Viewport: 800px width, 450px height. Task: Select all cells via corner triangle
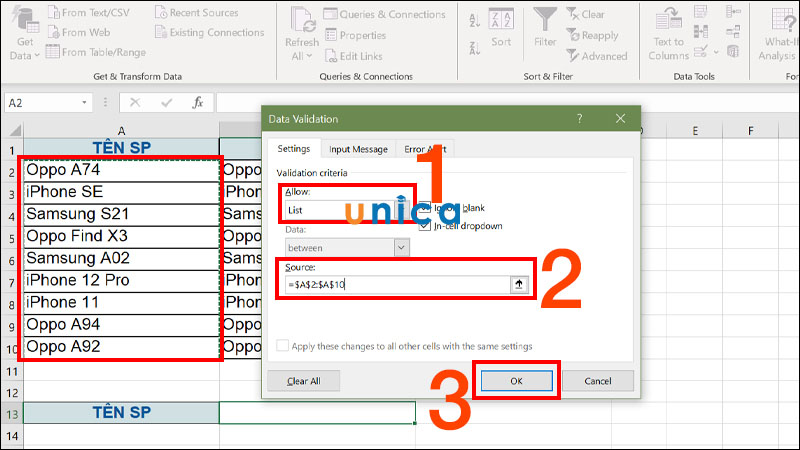click(x=15, y=130)
